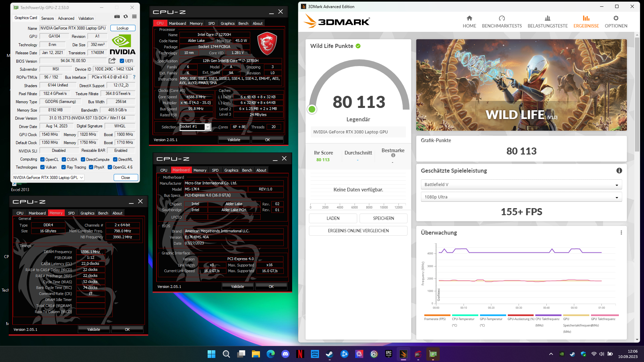Click the GPU-Z Close button
Viewport: 644px width, 362px height.
pyautogui.click(x=125, y=178)
